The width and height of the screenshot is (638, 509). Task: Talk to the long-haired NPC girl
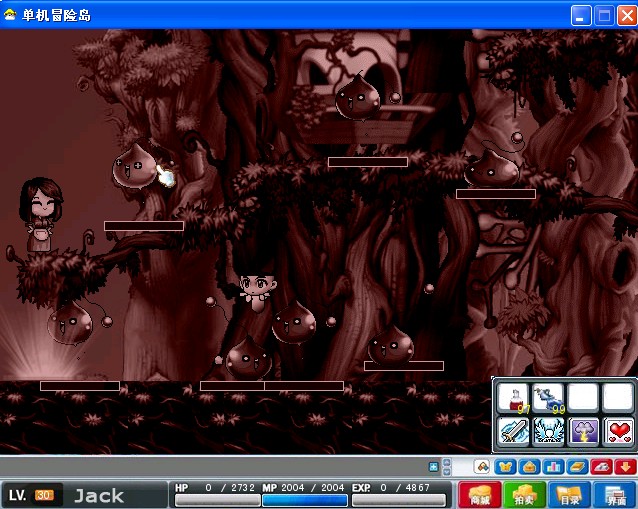coord(41,214)
